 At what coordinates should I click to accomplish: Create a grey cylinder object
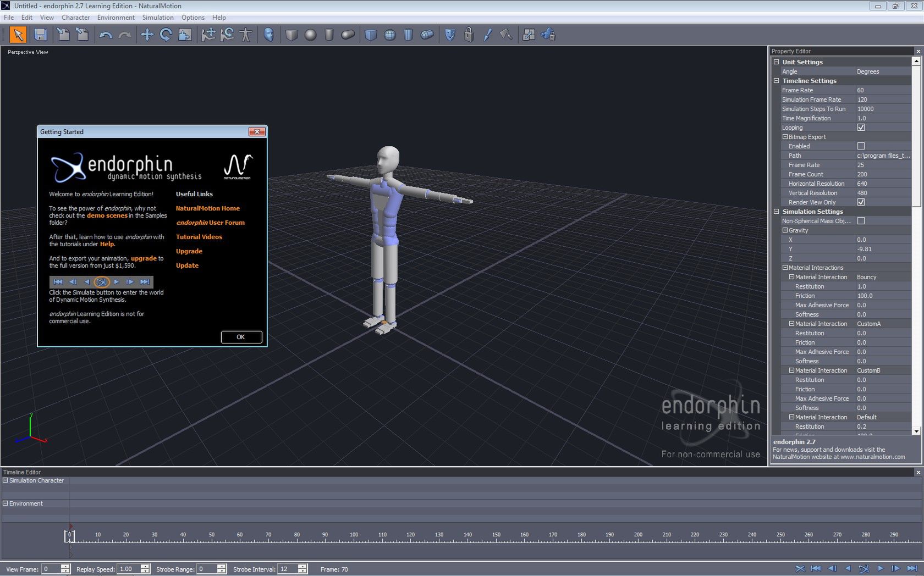coord(329,35)
